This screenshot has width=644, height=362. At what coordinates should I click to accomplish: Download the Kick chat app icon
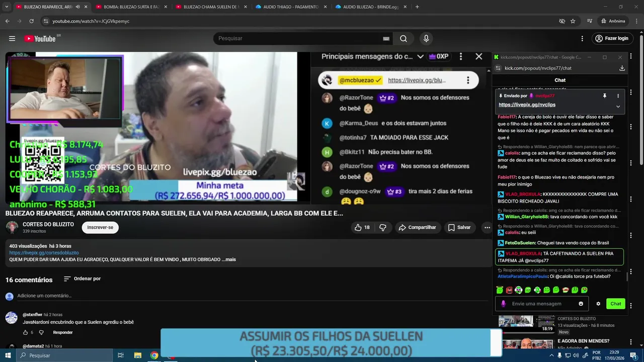(x=622, y=68)
